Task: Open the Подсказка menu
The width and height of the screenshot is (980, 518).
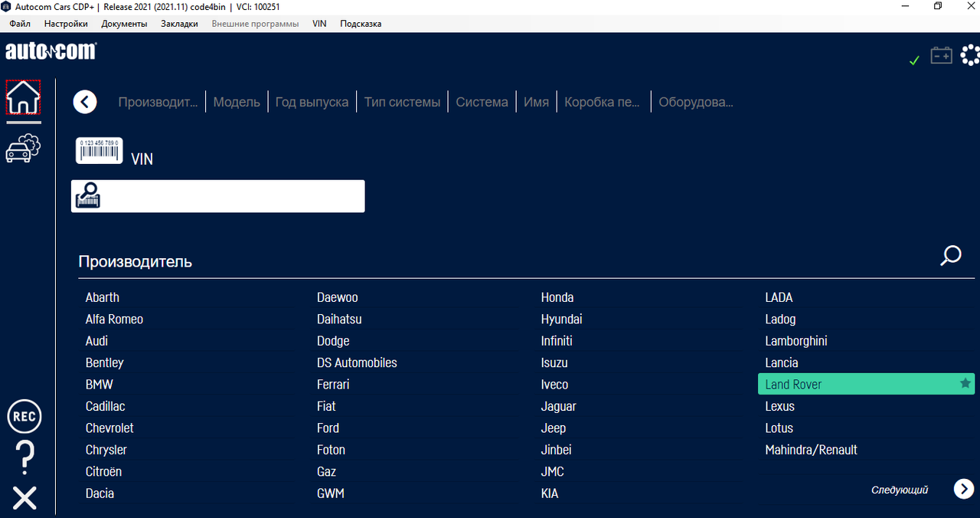Action: 361,24
